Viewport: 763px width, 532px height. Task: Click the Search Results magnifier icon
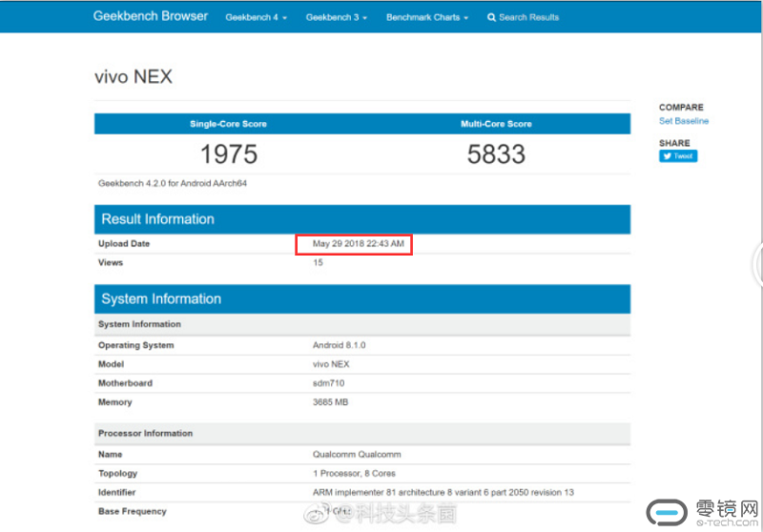[x=491, y=17]
